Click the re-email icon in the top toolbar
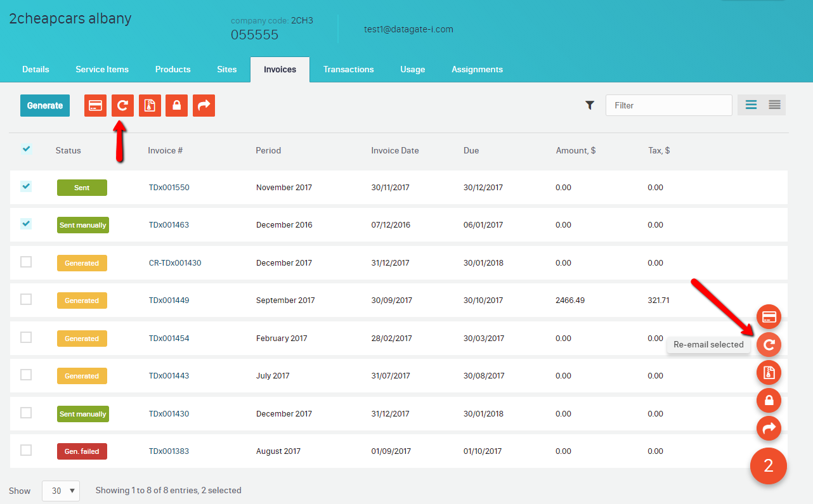The width and height of the screenshot is (813, 504). pyautogui.click(x=122, y=106)
